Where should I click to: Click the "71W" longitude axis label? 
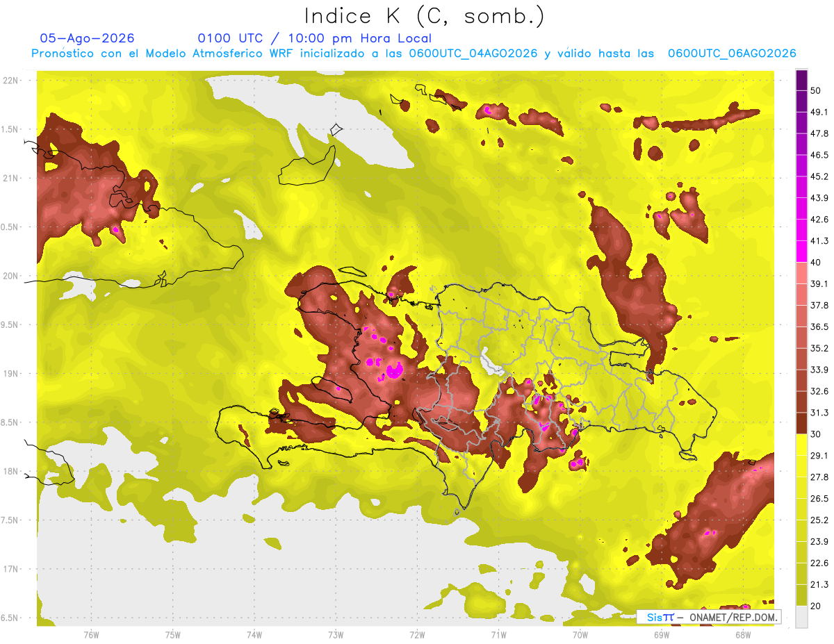(x=498, y=635)
